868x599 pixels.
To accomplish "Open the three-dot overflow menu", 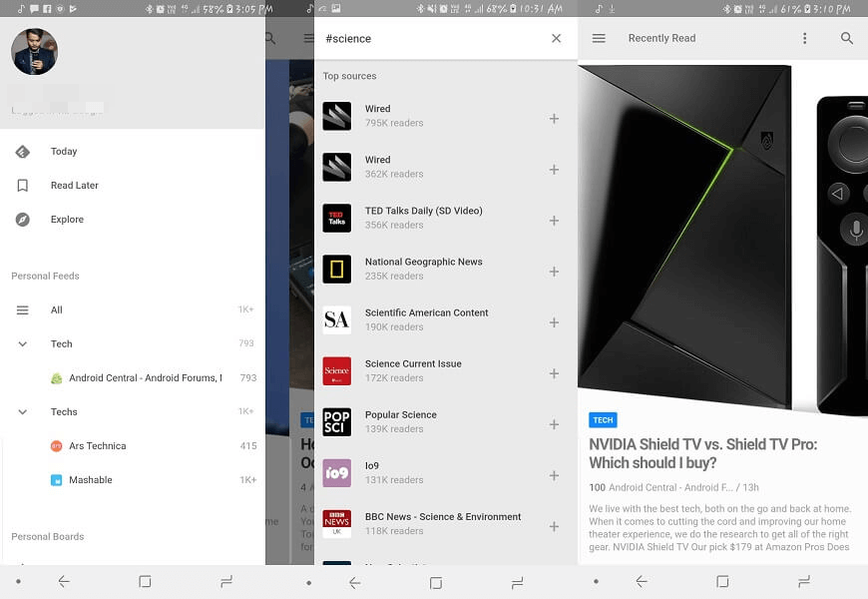I will point(805,38).
